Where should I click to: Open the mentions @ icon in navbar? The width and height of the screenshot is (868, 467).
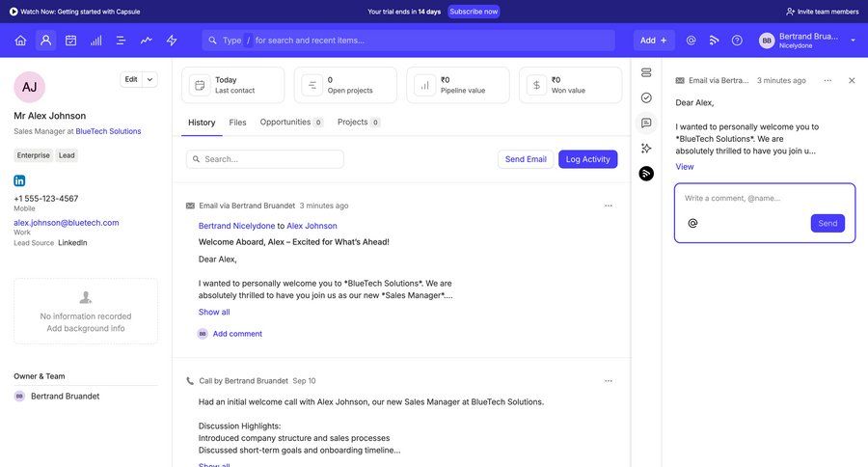coord(691,41)
